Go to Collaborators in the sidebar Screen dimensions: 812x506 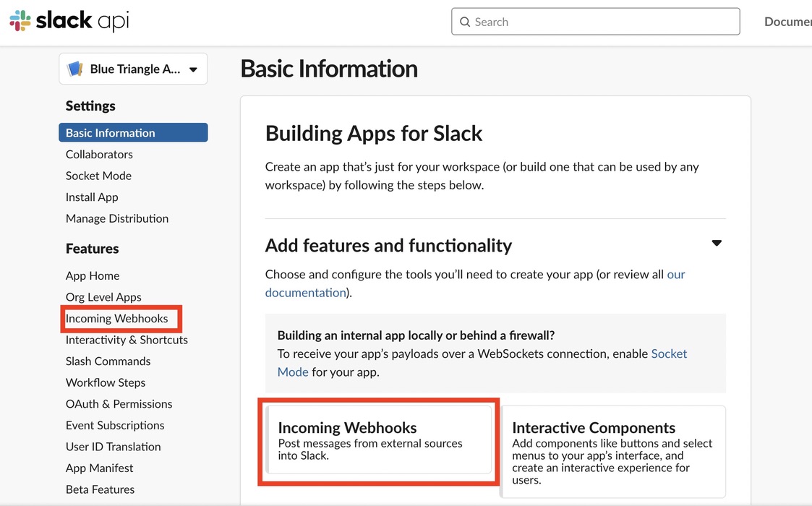click(99, 155)
